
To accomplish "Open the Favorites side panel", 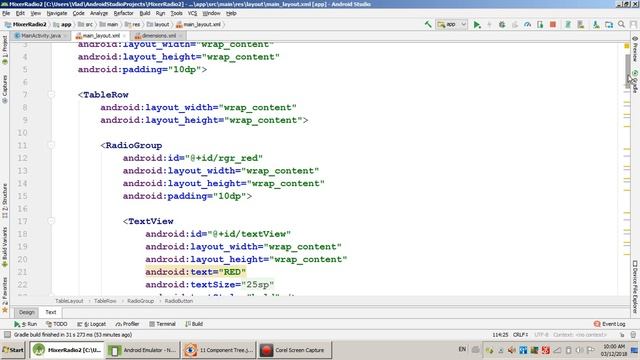I will tap(5, 295).
